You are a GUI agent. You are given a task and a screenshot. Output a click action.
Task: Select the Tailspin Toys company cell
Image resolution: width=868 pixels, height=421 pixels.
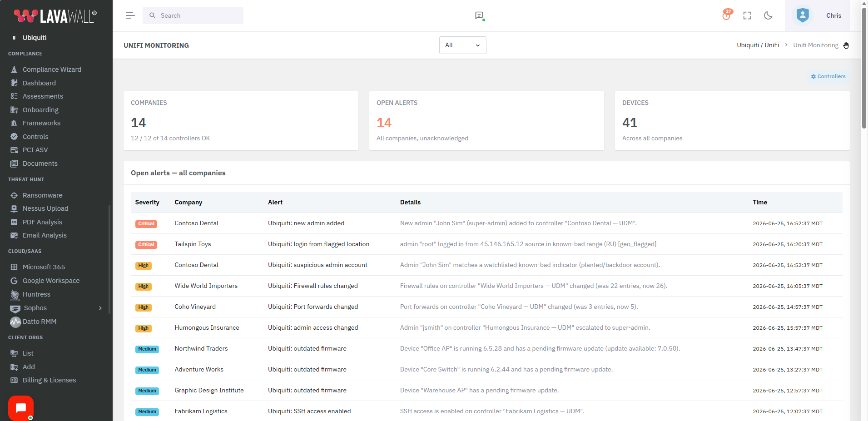[193, 244]
